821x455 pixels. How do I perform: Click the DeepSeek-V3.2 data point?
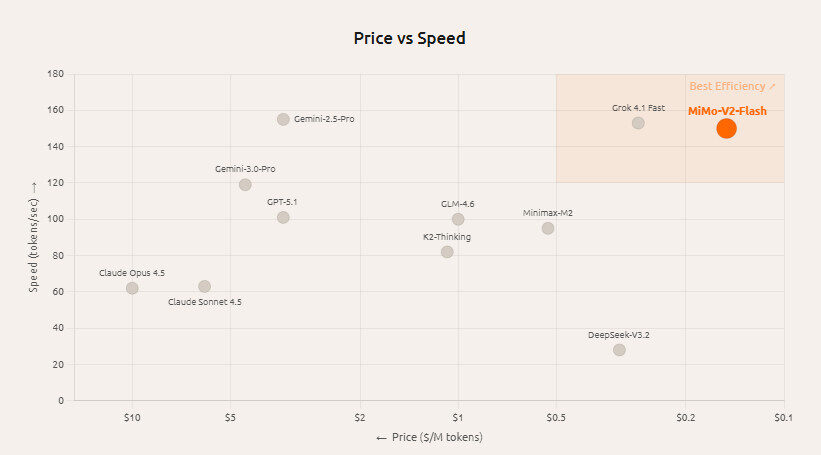pyautogui.click(x=619, y=350)
